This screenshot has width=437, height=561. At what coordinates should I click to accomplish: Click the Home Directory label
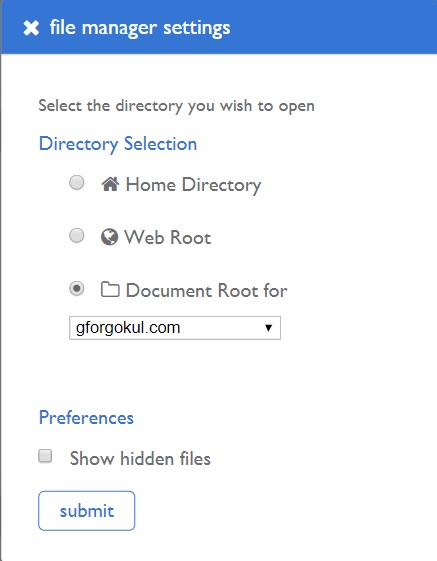[193, 185]
